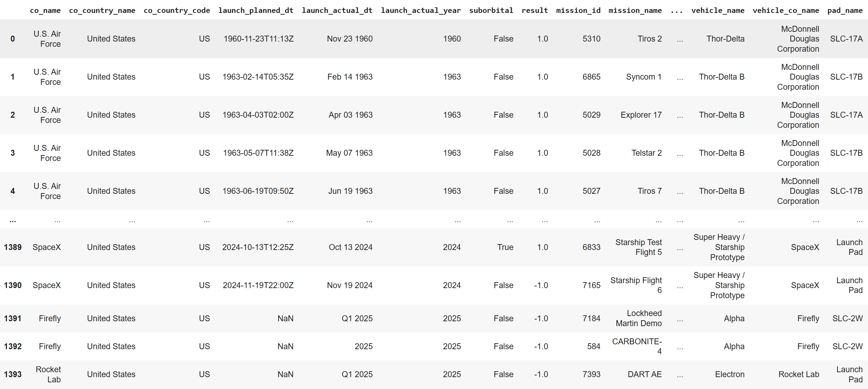Click planned date 2024-10-13T12:25Z
The image size is (868, 389).
pyautogui.click(x=258, y=247)
